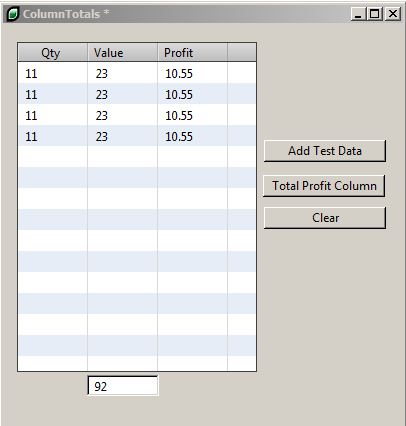Click the Add Test Data button

pos(325,151)
